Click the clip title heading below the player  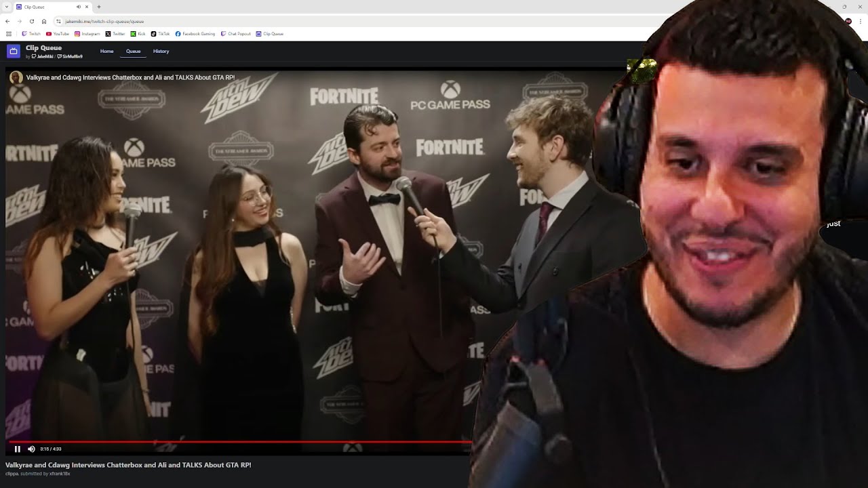[x=128, y=465]
